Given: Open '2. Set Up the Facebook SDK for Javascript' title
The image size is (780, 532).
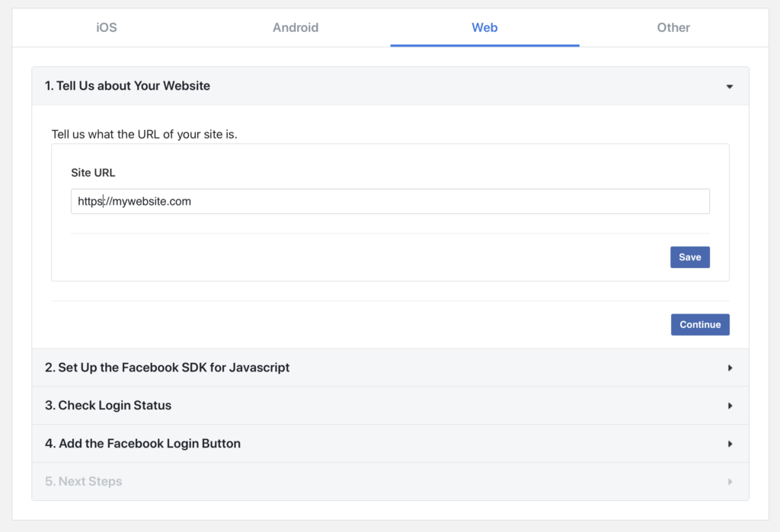Looking at the screenshot, I should point(168,368).
